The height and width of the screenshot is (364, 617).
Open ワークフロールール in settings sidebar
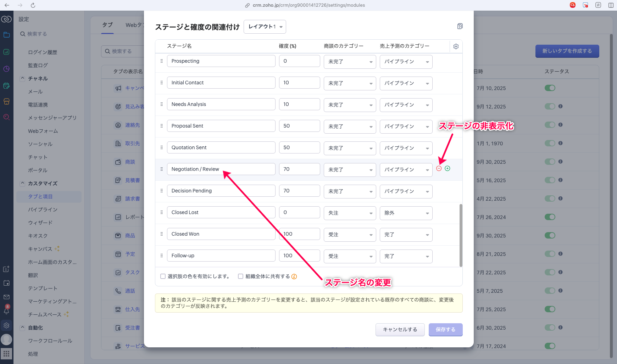[x=50, y=341]
